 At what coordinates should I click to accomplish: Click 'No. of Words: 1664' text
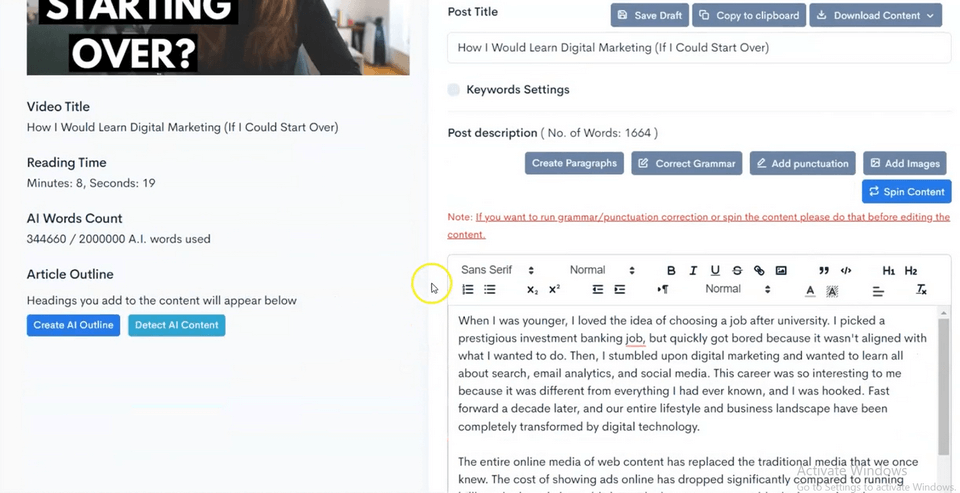coord(598,133)
